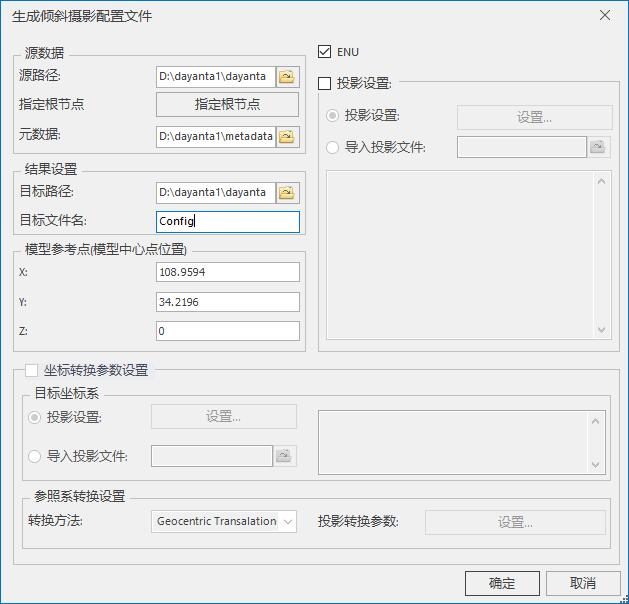Click up arrow of 目标坐标系 text box scrollbar
Image resolution: width=629 pixels, height=604 pixels.
(x=596, y=421)
